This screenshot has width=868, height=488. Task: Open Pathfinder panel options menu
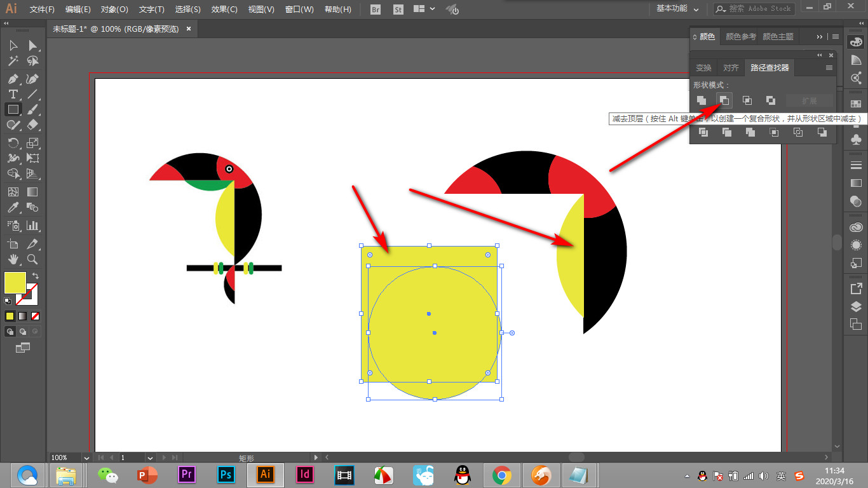click(829, 67)
